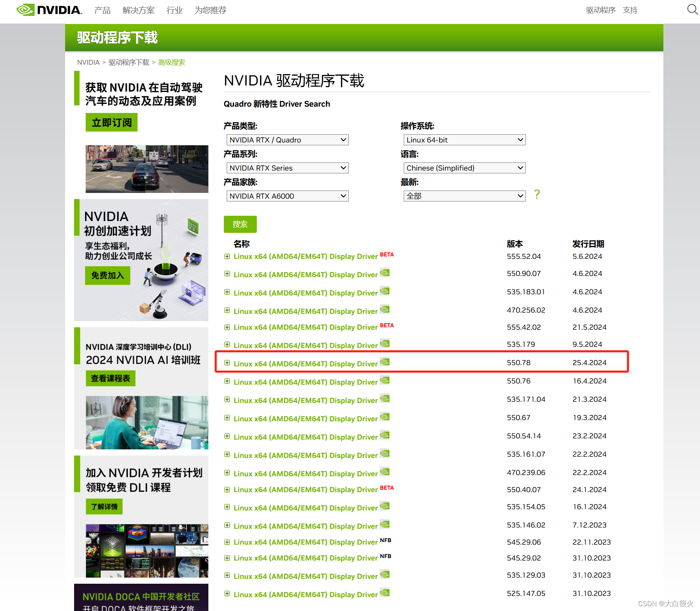This screenshot has height=611, width=700.
Task: Expand the 545.29.02 NFB driver row
Action: tap(227, 558)
